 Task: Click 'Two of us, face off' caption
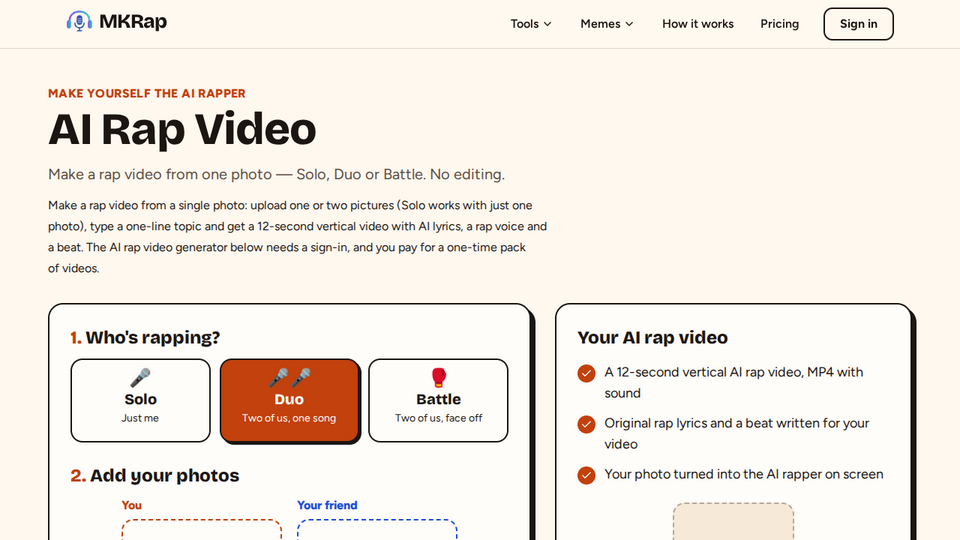(x=438, y=418)
